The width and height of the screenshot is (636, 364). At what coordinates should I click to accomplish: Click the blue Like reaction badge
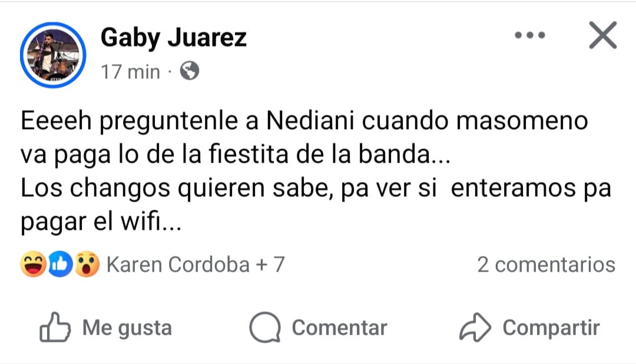coord(62,265)
